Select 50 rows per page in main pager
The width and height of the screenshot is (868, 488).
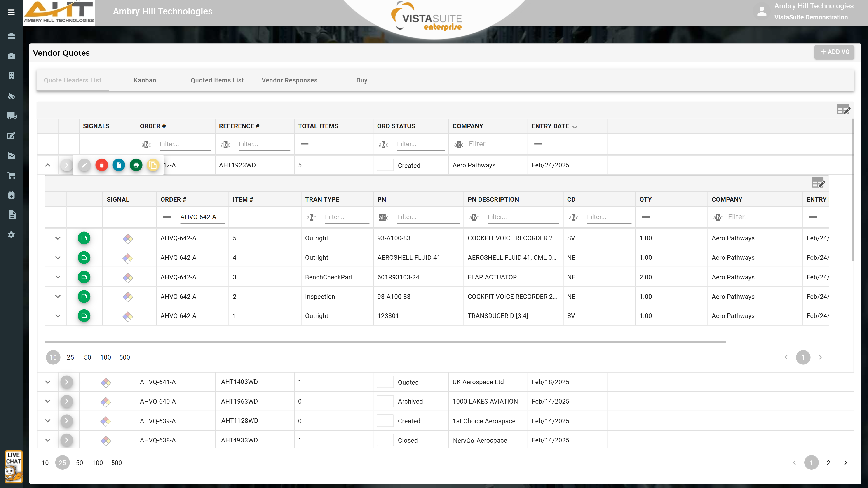[79, 463]
